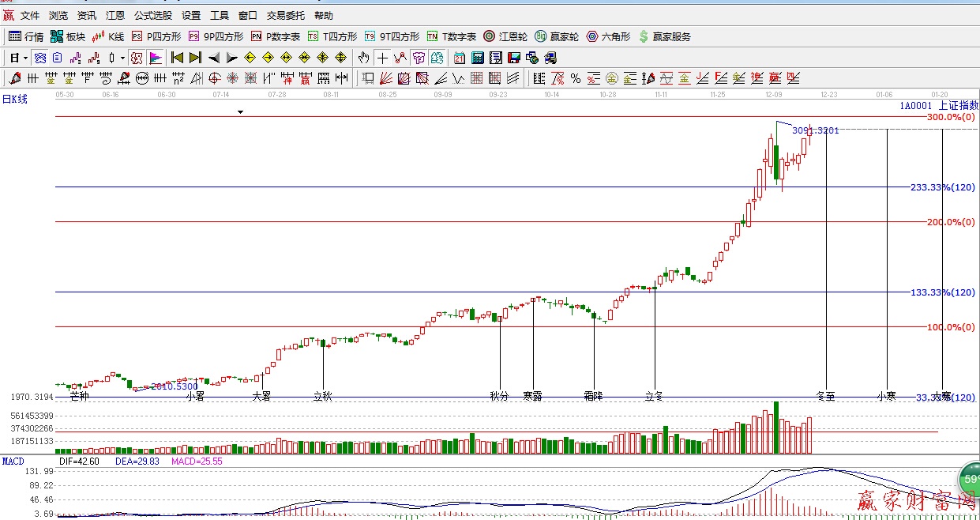Select the hand pan tool
Image resolution: width=980 pixels, height=520 pixels.
364,58
